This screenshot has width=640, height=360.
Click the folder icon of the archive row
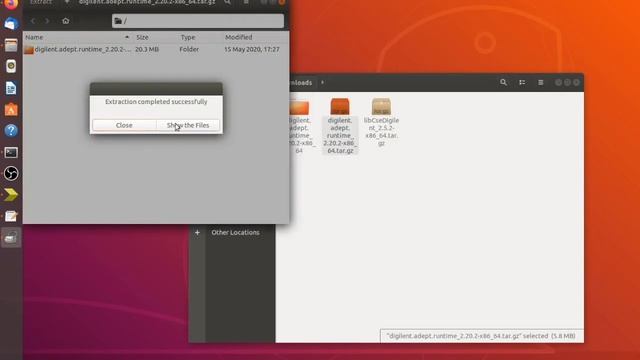pos(29,50)
